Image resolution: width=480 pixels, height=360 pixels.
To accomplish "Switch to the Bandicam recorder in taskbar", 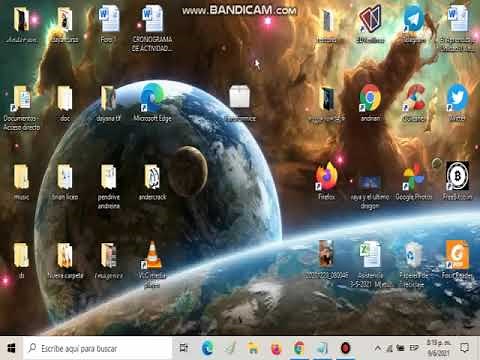I will tap(345, 348).
